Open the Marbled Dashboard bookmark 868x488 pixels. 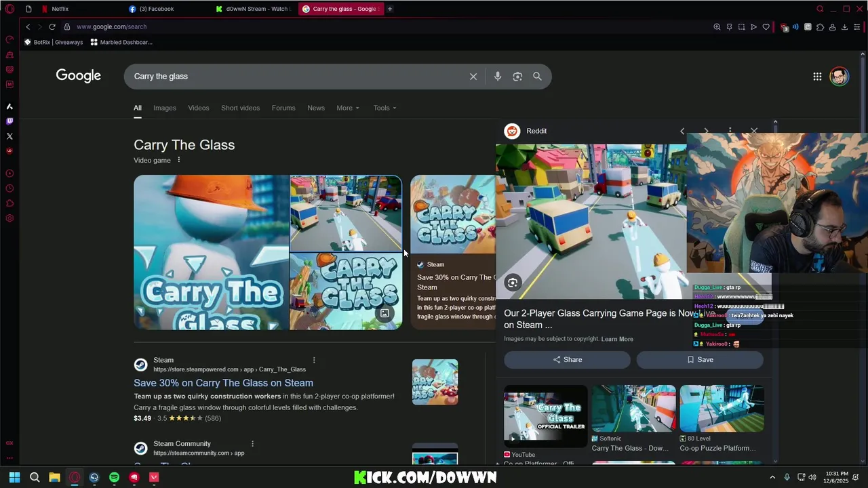[x=121, y=42]
